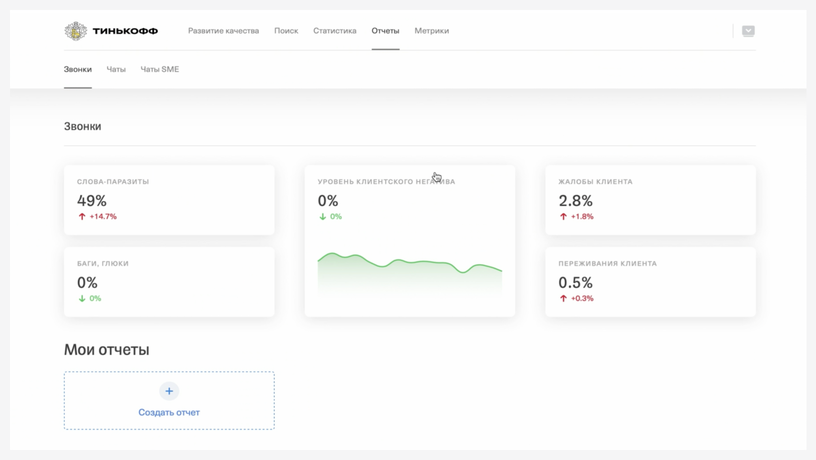Click the red up arrow beside +14.7%

click(82, 216)
